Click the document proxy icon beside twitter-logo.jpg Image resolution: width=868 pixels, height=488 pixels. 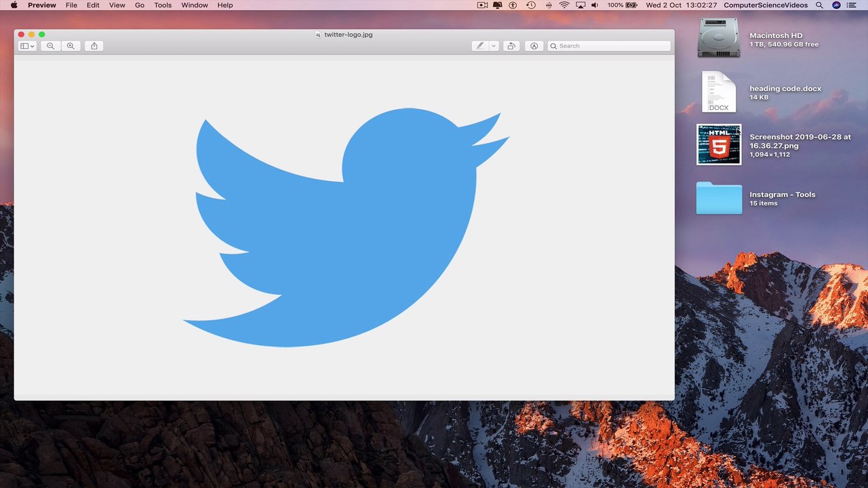[x=318, y=35]
